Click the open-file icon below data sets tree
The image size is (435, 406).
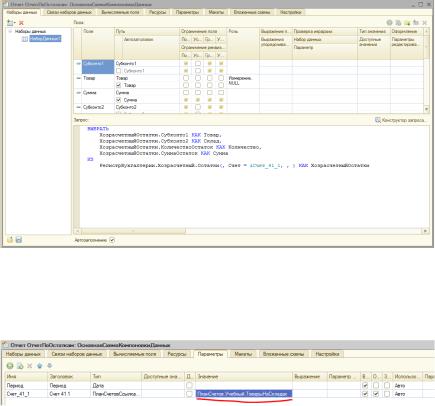click(x=10, y=240)
